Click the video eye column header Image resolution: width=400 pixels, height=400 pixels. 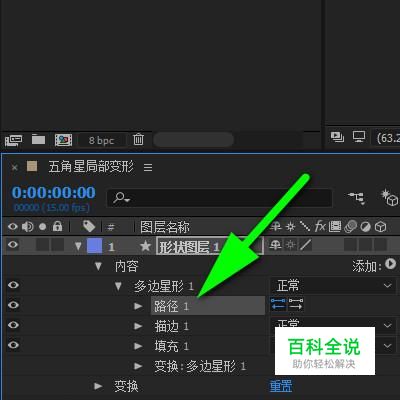[x=13, y=227]
